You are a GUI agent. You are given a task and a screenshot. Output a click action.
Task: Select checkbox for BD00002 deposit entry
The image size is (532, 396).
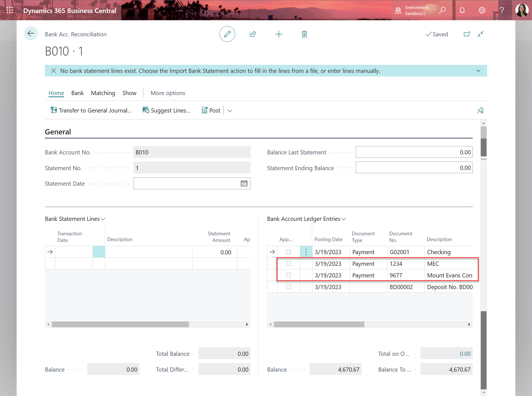tap(288, 287)
